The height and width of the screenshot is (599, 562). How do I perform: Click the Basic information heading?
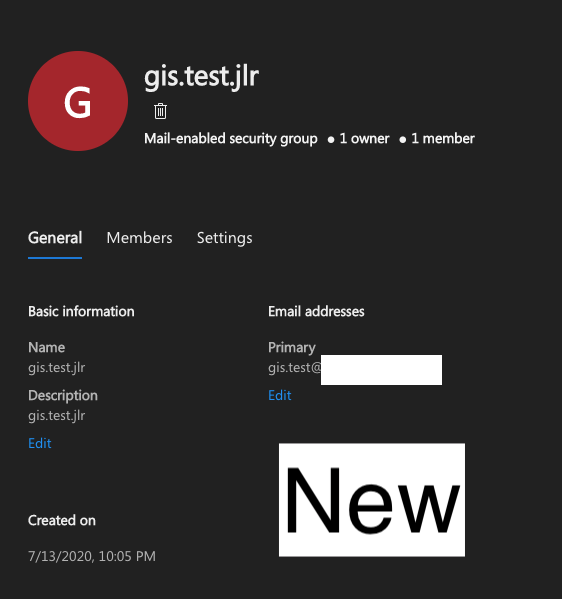point(81,311)
